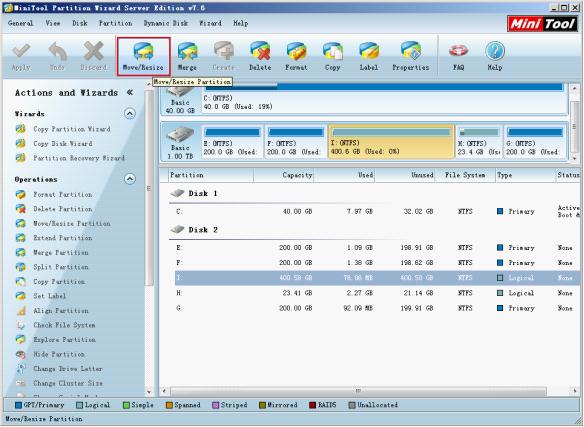Select the I: partition block in disk map
The image size is (584, 427).
[391, 142]
